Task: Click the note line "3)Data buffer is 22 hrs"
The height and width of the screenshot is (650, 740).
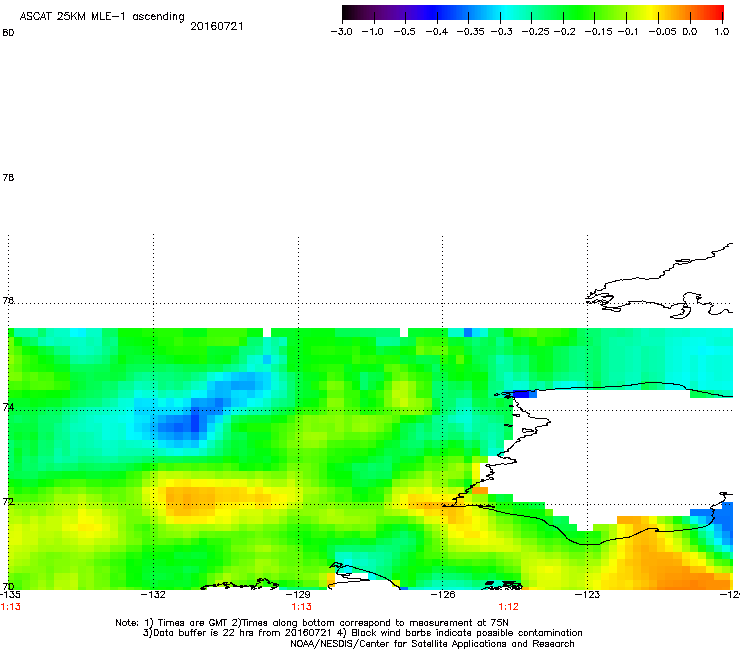Action: click(x=362, y=633)
